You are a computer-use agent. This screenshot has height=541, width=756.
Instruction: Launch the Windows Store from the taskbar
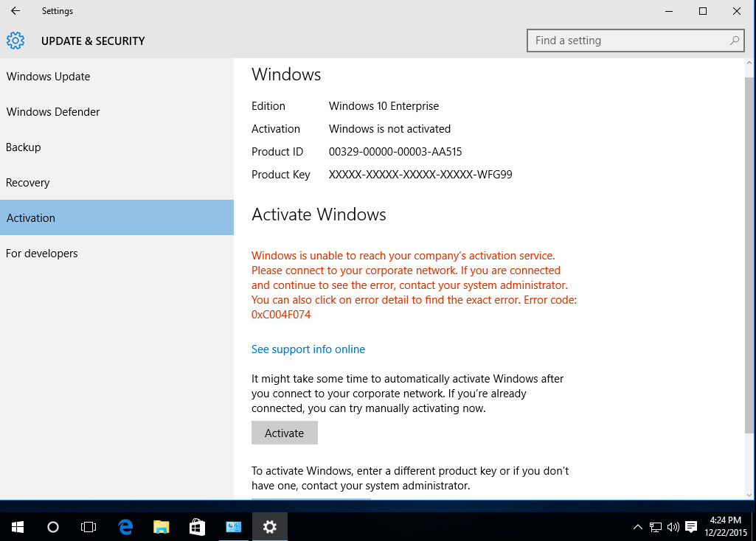point(197,526)
